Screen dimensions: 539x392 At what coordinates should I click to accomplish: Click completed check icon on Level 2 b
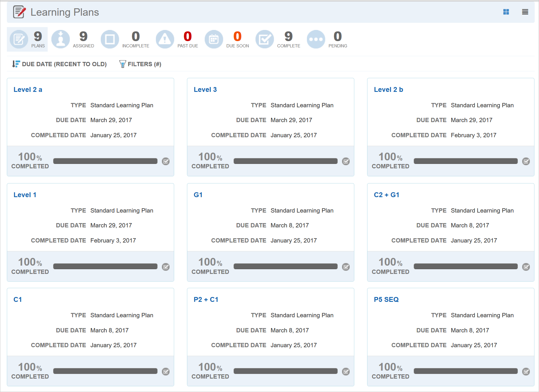point(526,161)
